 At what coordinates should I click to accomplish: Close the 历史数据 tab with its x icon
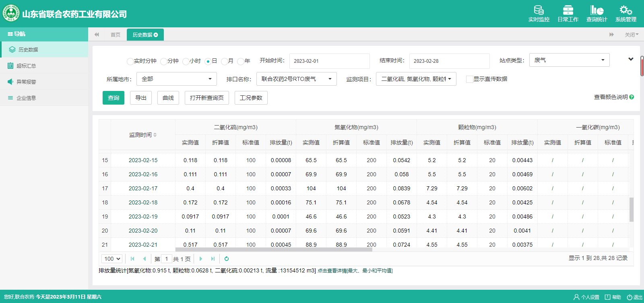[x=156, y=35]
